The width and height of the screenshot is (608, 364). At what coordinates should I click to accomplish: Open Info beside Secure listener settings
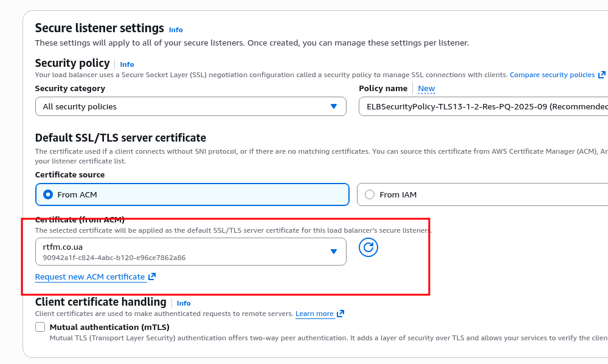point(176,30)
